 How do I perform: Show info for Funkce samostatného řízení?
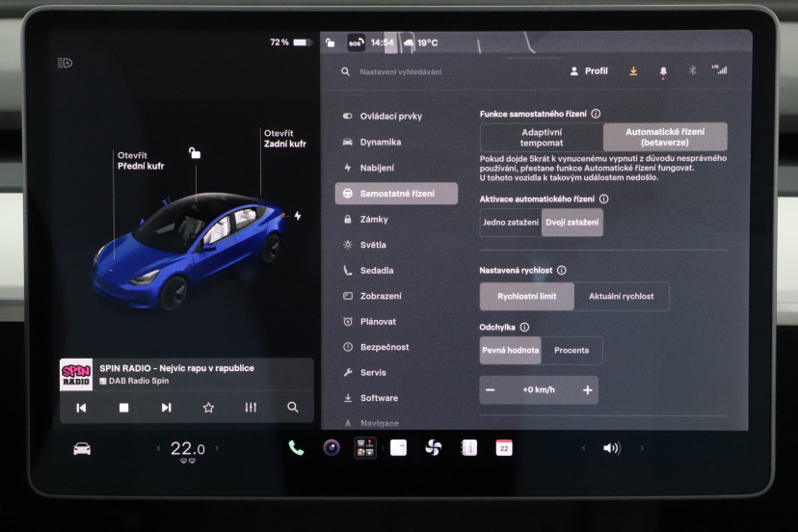pos(596,114)
